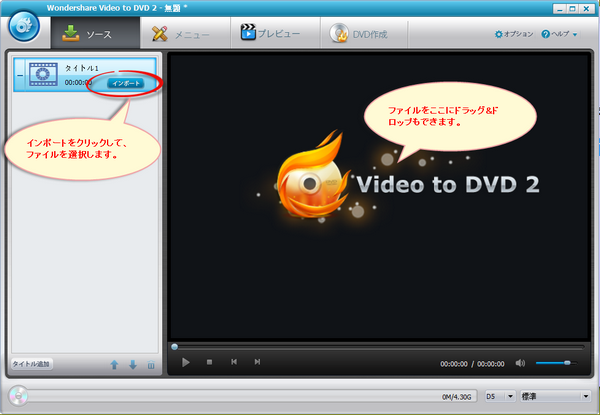Delete title using the trash icon
600x415 pixels.
[151, 365]
